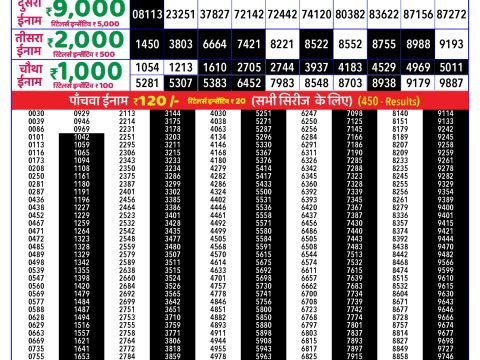Select the 'तीसरा ईनाम' label
Viewport: 480px width, 360px height.
click(x=29, y=44)
